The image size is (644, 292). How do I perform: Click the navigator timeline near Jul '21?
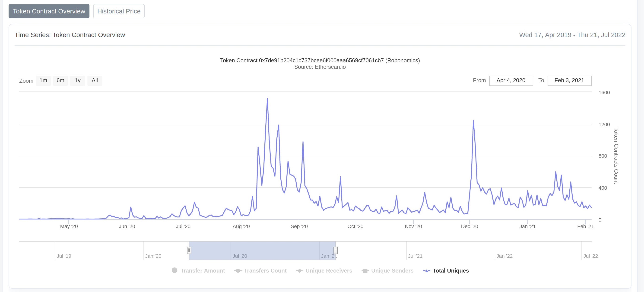click(416, 250)
